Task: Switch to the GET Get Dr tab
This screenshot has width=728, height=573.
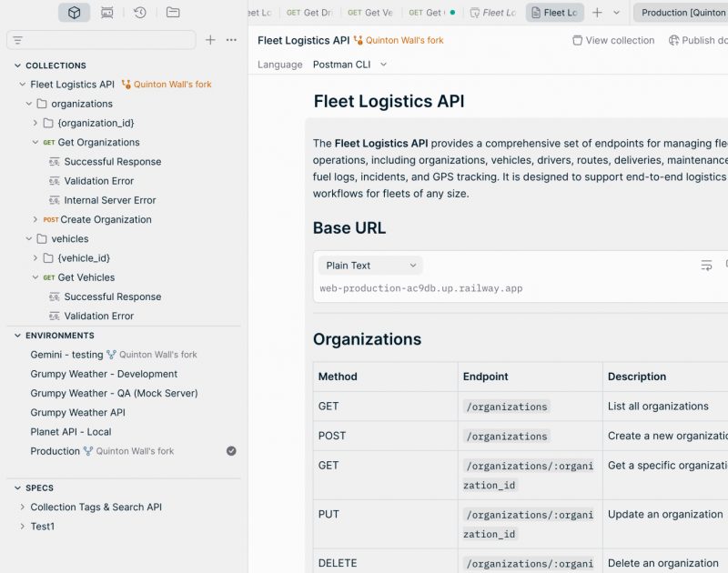Action: tap(309, 13)
